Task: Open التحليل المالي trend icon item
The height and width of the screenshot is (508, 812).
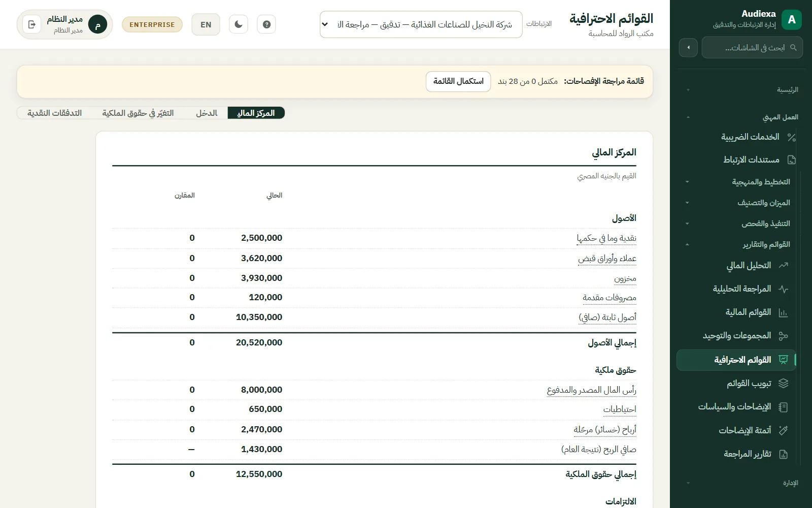Action: tap(737, 265)
